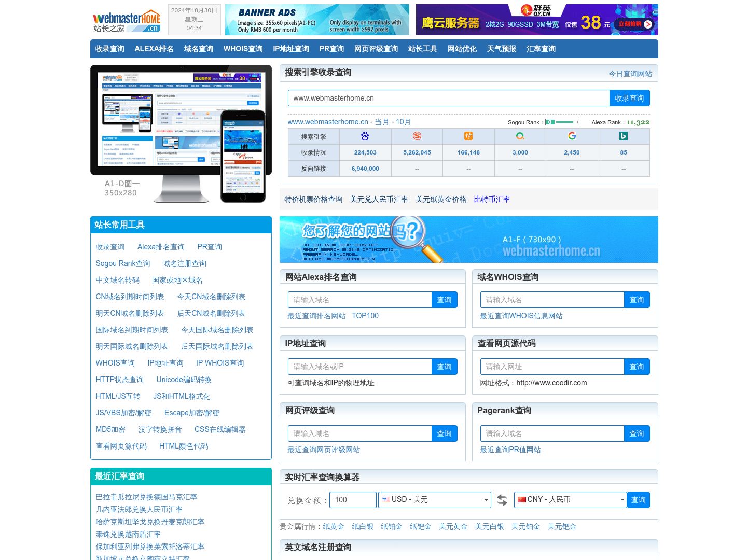This screenshot has height=560, width=747.
Task: Open 最近查询WHOIS信息网站 link
Action: tap(521, 316)
